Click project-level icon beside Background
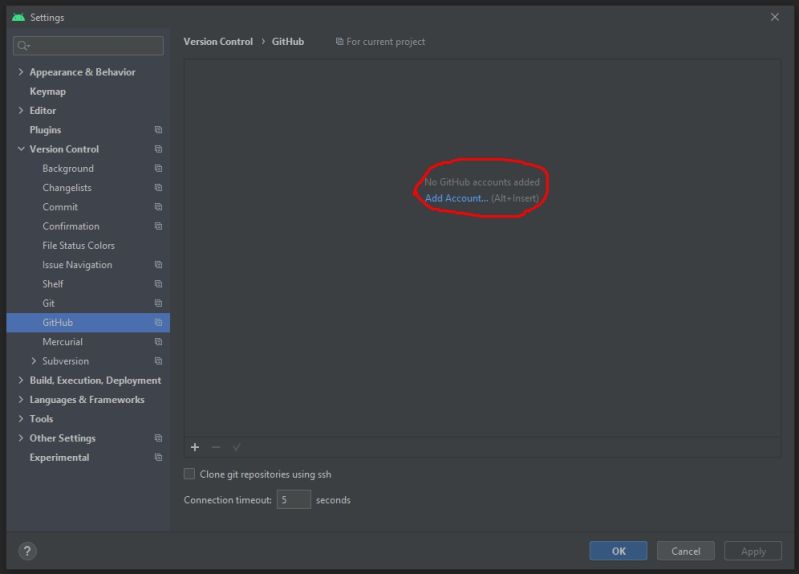 [x=158, y=168]
